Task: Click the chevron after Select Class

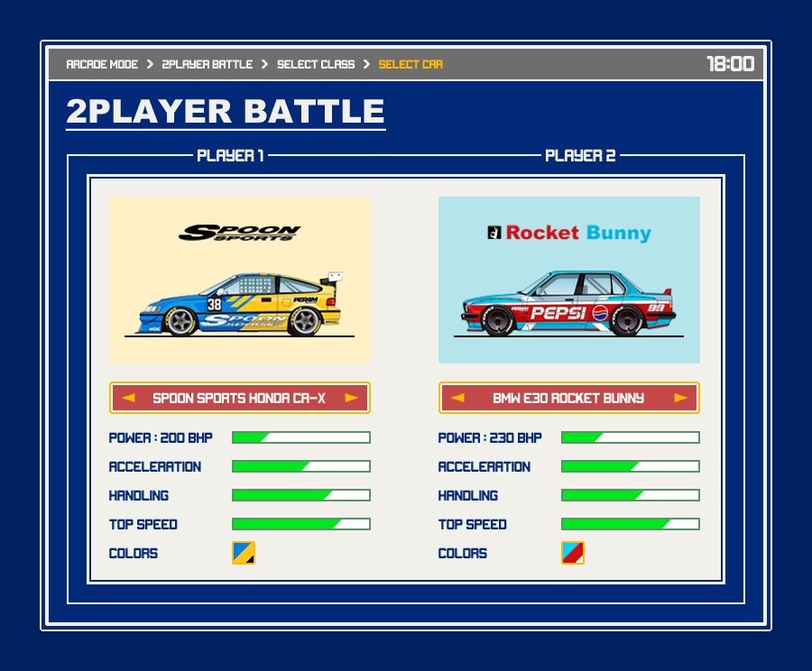Action: (x=366, y=64)
